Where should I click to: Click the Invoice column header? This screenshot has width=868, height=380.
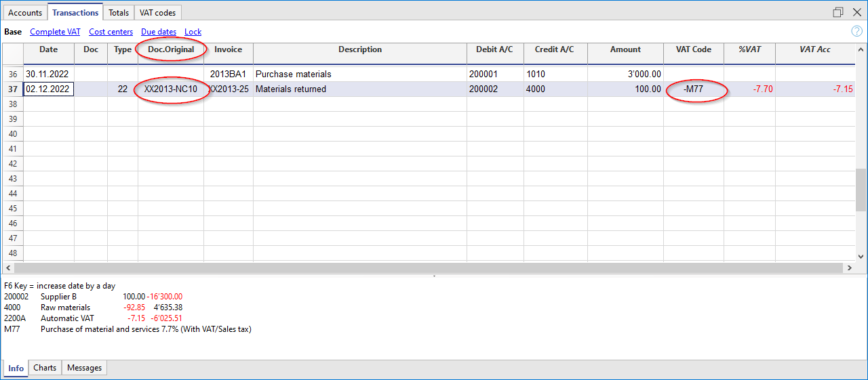[x=228, y=54]
